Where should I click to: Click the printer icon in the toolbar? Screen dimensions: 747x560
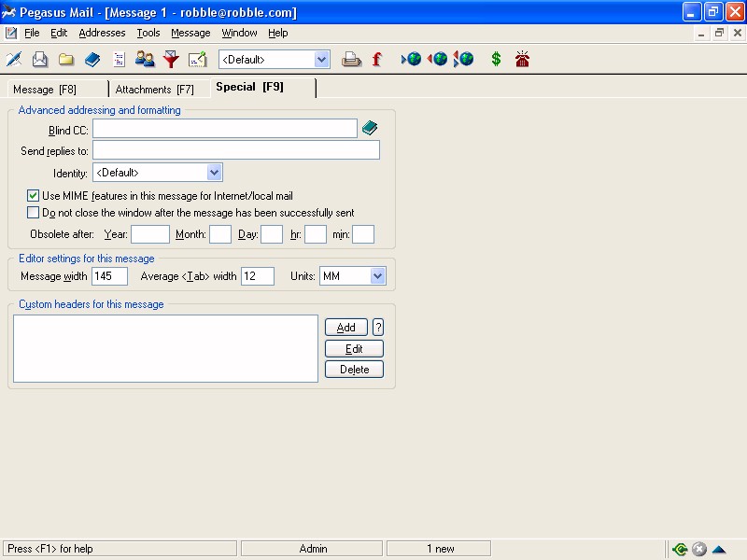(351, 60)
